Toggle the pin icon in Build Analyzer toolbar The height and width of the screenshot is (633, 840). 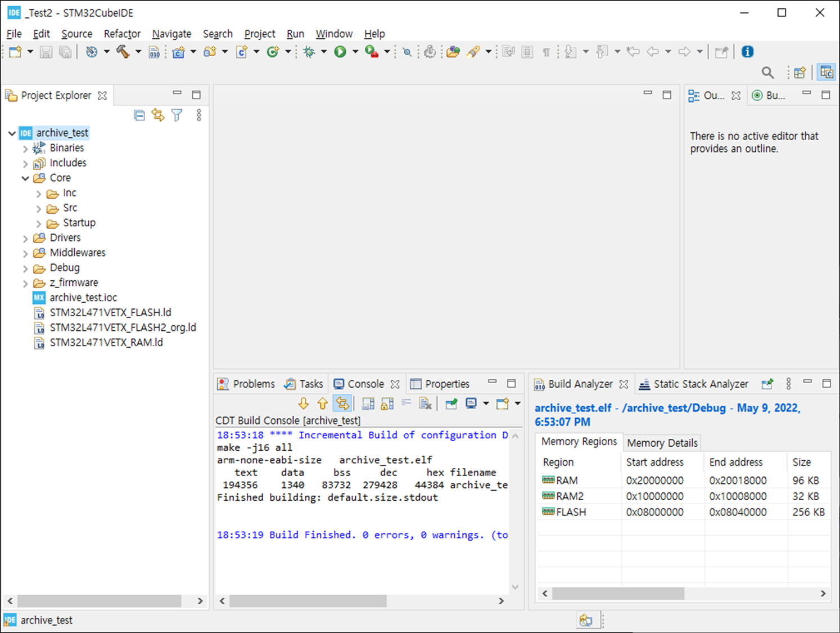click(x=767, y=384)
